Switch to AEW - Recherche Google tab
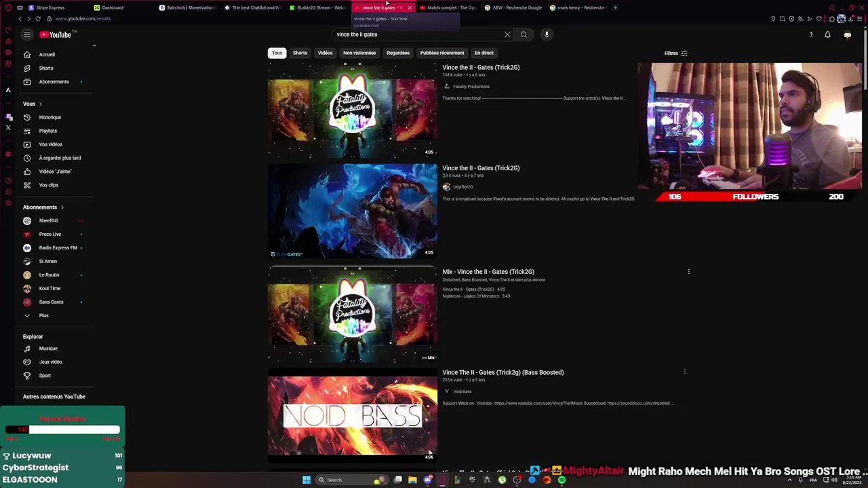This screenshot has height=488, width=868. point(513,7)
